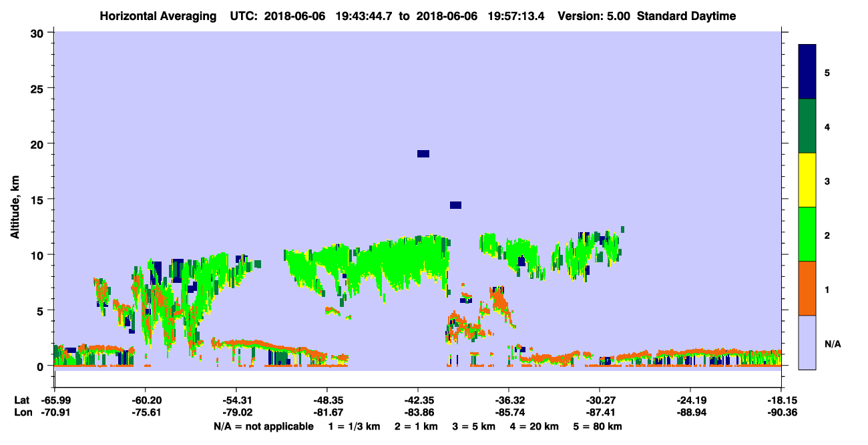Click the dark blue data block near 14.5 km
The image size is (868, 445).
[455, 205]
